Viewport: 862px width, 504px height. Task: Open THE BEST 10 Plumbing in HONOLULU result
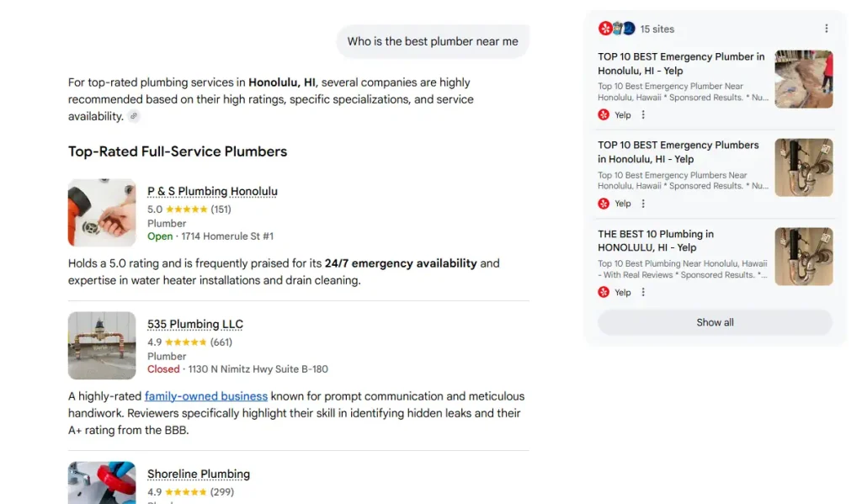click(x=656, y=241)
